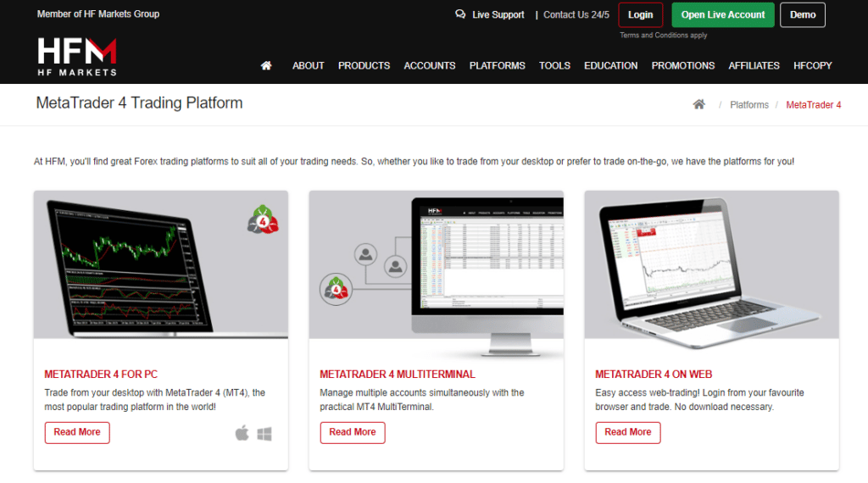Click the lower user avatar in the MultiTerminal image
This screenshot has height=483, width=868.
[395, 267]
